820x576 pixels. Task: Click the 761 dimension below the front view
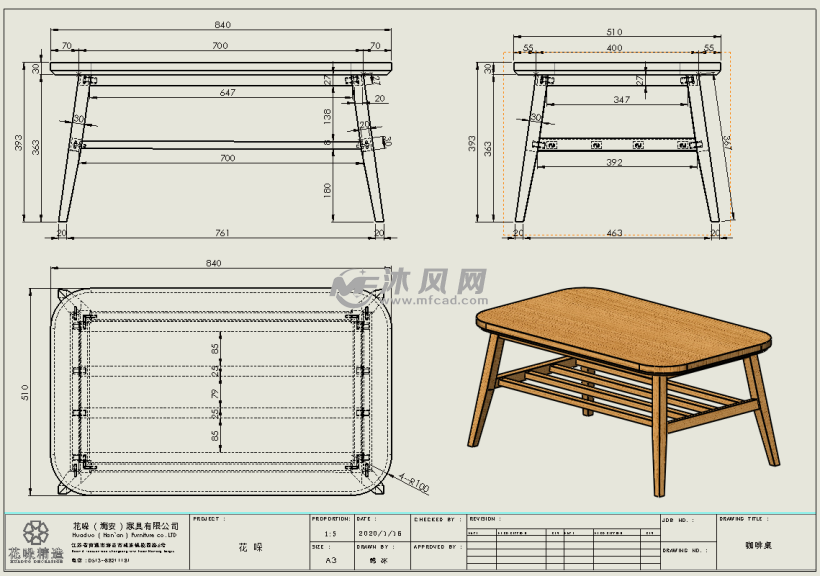pos(222,233)
